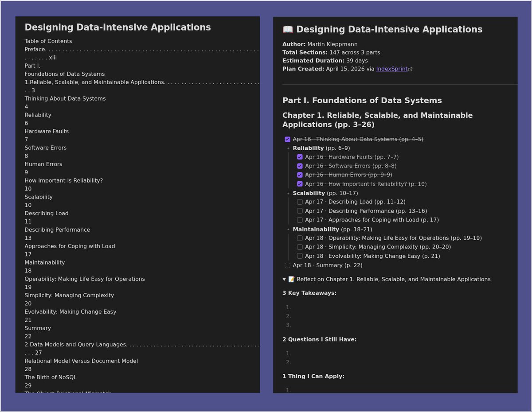
Task: Click 'Approaches for Coping with Load' in left pane
Action: (70, 246)
